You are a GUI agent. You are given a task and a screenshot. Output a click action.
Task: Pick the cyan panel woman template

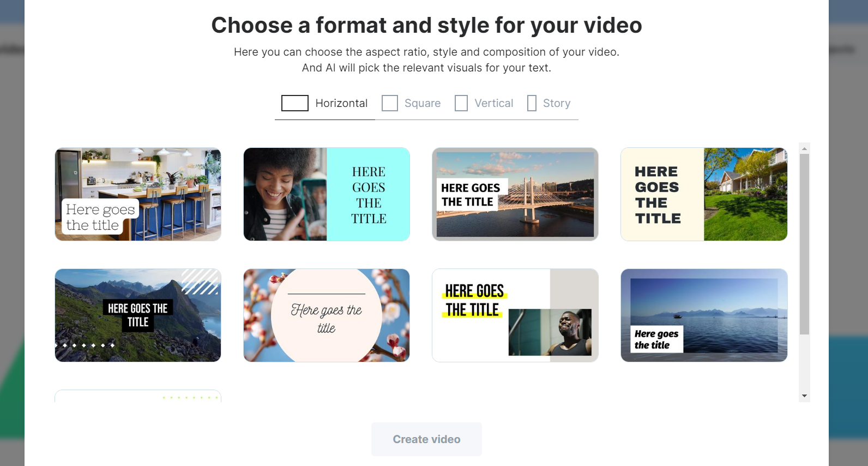pyautogui.click(x=327, y=194)
